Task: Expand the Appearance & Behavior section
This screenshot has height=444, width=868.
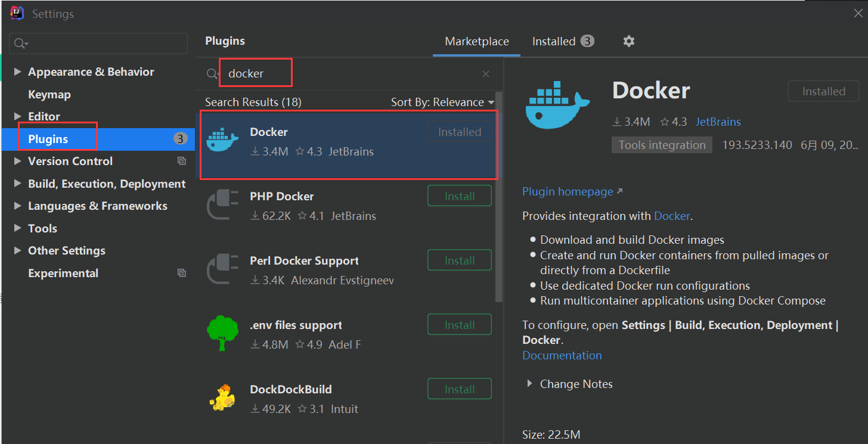Action: click(17, 72)
